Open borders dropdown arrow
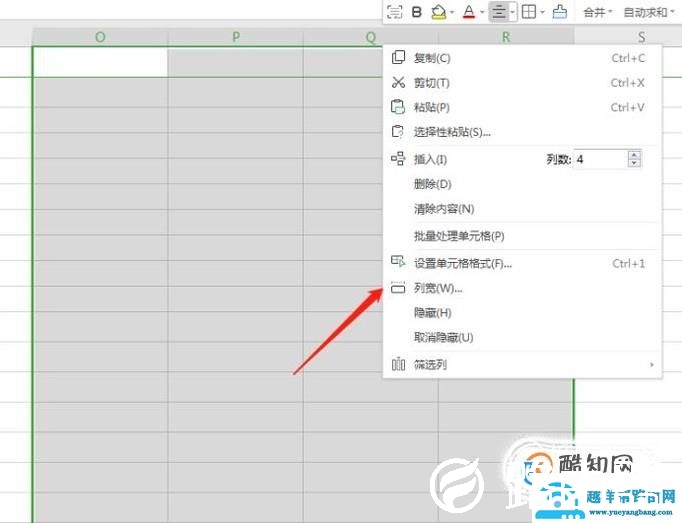 [542, 12]
